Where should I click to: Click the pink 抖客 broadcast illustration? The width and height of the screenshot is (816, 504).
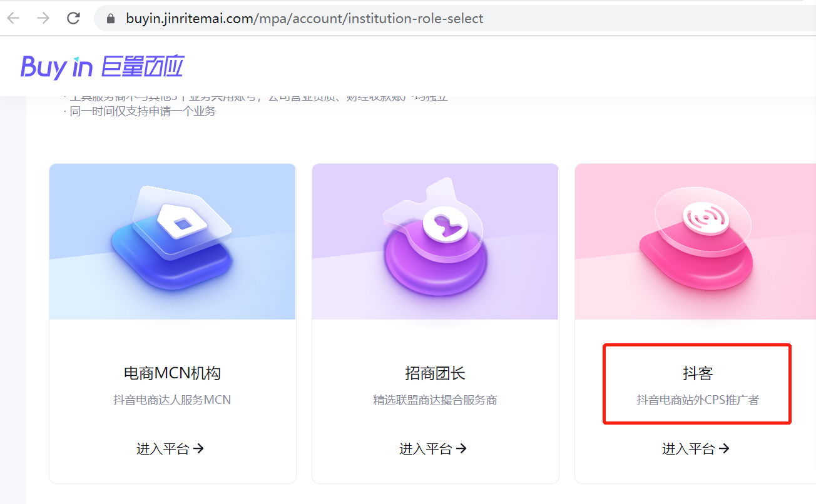pyautogui.click(x=695, y=242)
